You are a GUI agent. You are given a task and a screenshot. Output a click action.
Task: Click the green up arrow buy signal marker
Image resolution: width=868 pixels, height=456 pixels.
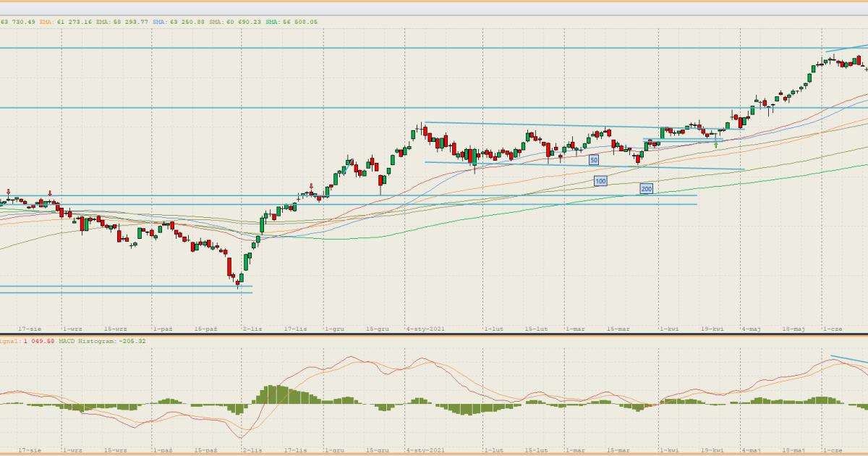[715, 145]
